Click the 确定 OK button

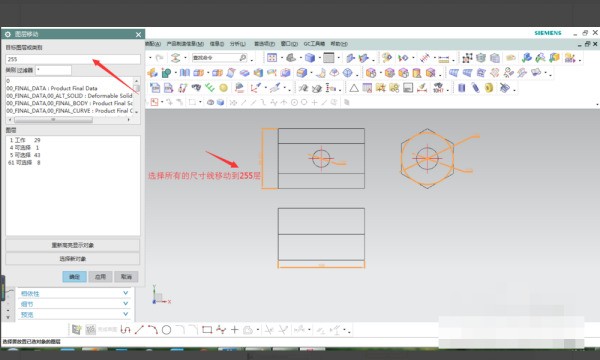74,277
